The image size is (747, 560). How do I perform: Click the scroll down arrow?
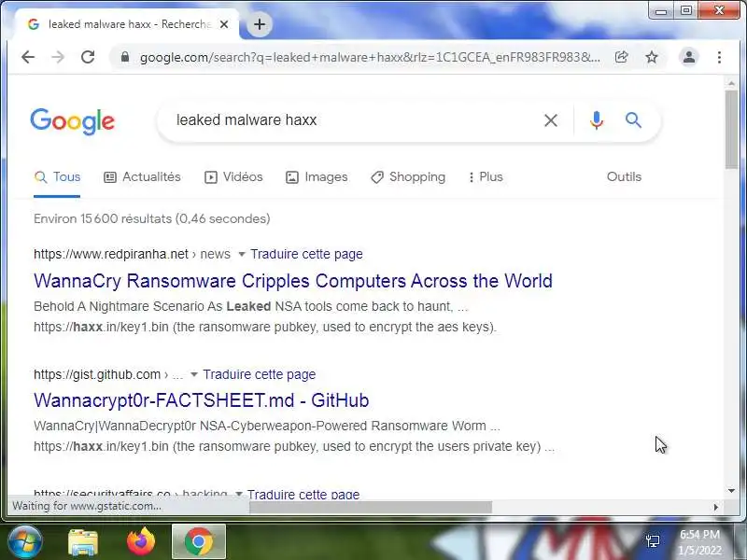coord(731,491)
